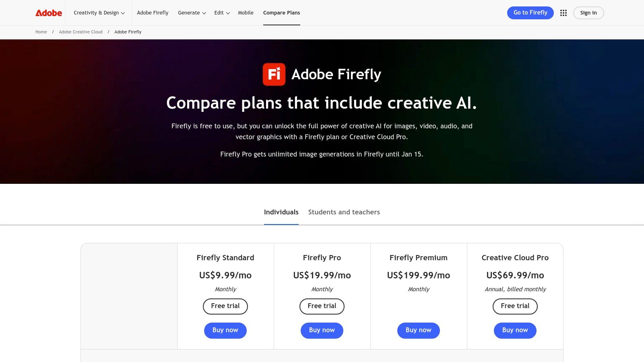Viewport: 644px width, 362px height.
Task: Click the Go to Firefly button
Action: pos(530,12)
